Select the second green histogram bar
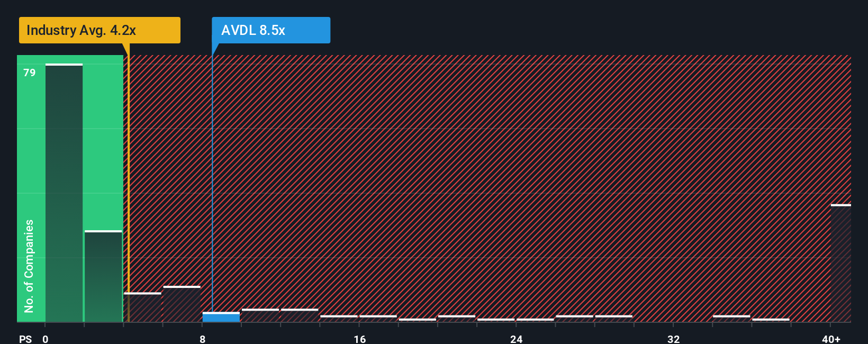 (103, 276)
